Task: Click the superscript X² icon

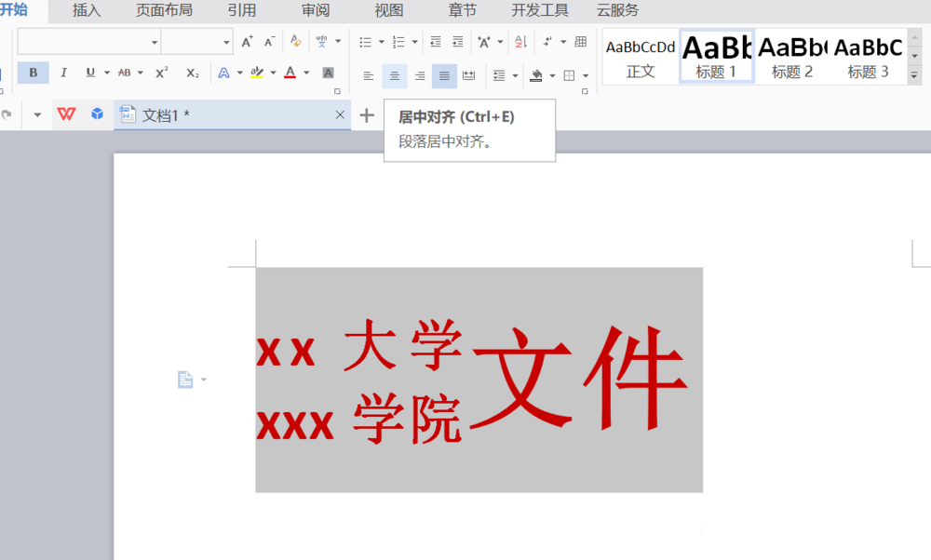Action: [160, 72]
